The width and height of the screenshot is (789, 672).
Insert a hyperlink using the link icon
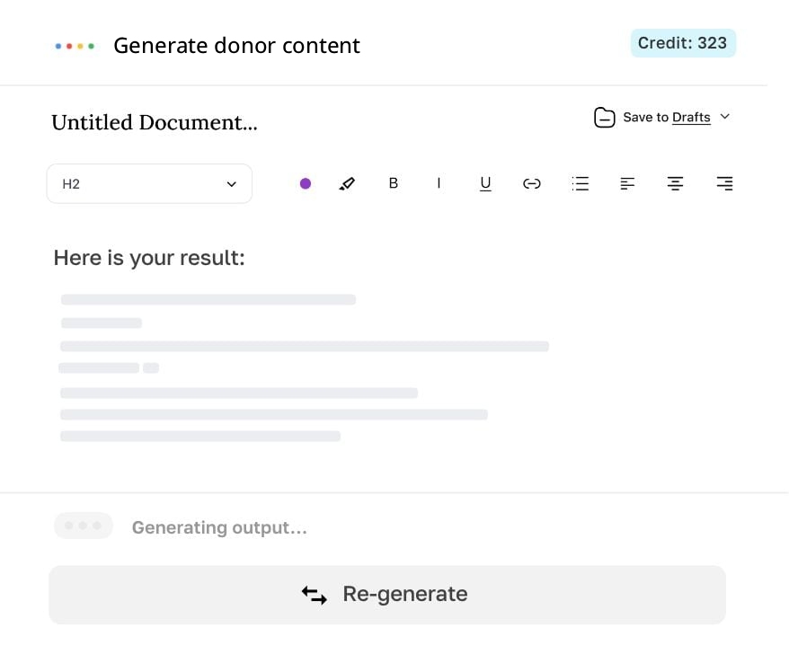click(x=531, y=183)
